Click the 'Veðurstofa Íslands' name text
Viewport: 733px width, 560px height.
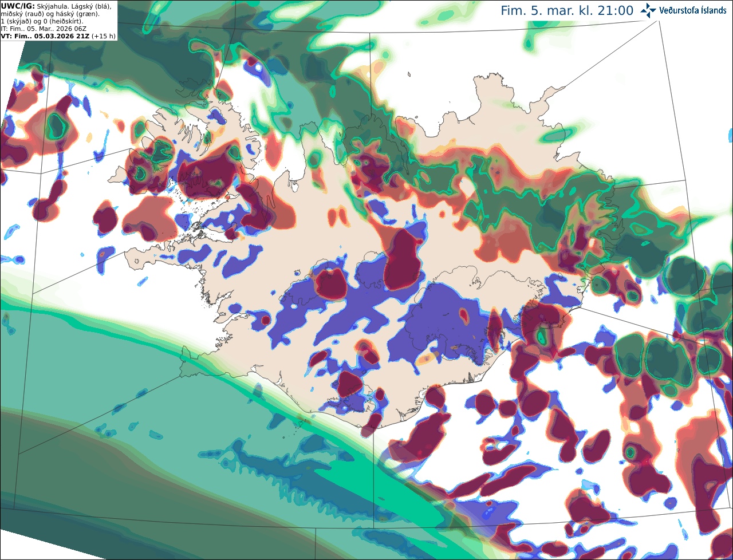point(693,10)
